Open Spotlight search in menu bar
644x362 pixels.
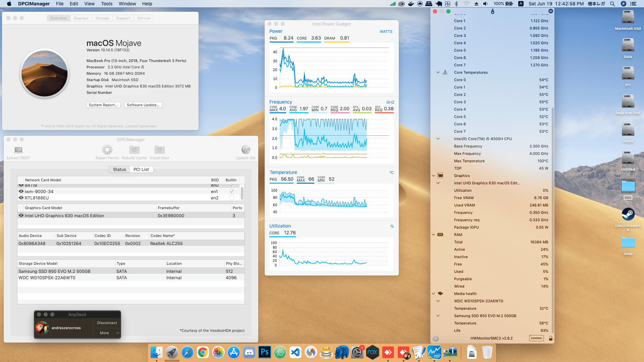coord(612,4)
